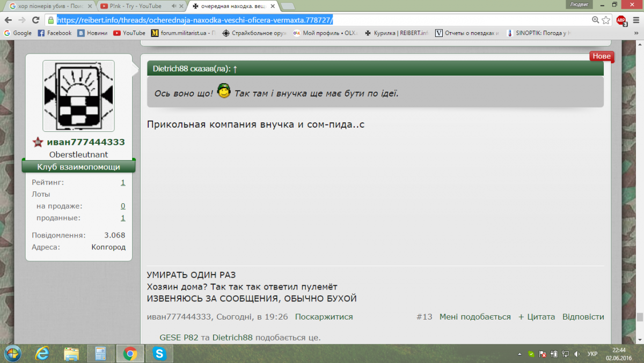The height and width of the screenshot is (363, 644).
Task: Click УКР keyboard language indicator
Action: coord(592,354)
